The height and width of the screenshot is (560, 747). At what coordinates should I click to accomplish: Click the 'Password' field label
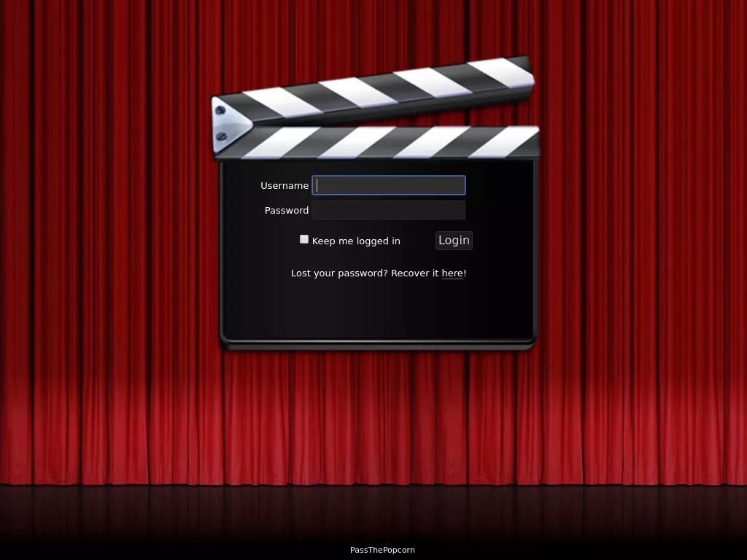pyautogui.click(x=286, y=211)
